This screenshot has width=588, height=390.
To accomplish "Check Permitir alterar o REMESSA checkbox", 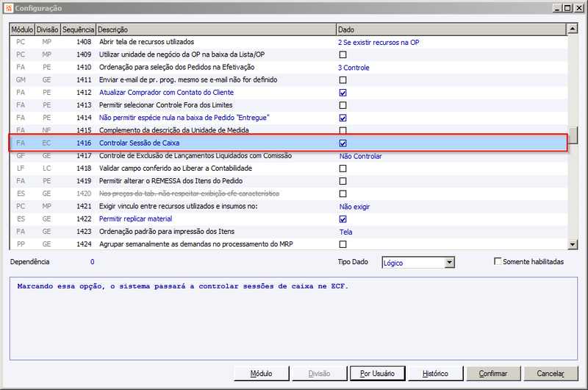I will coord(343,181).
